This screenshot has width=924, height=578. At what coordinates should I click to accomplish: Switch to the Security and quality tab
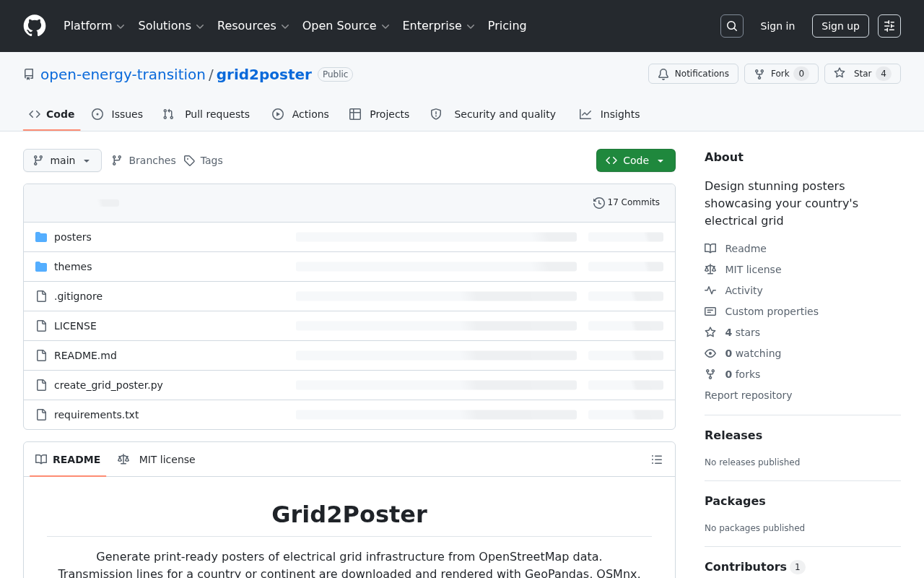tap(494, 114)
